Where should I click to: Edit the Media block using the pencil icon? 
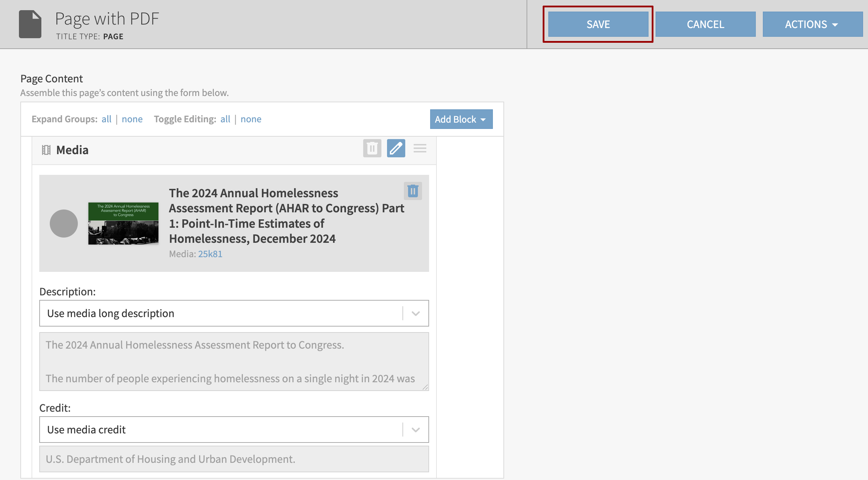coord(396,149)
